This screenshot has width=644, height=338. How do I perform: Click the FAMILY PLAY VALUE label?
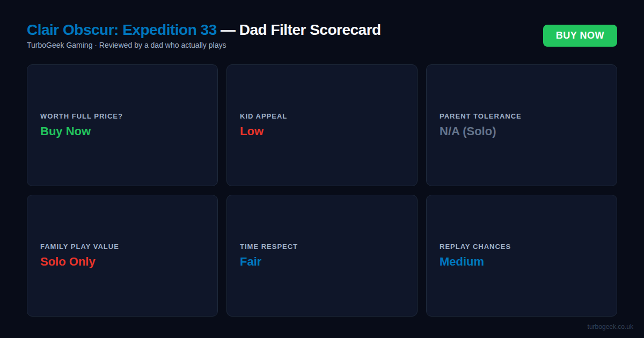point(79,247)
